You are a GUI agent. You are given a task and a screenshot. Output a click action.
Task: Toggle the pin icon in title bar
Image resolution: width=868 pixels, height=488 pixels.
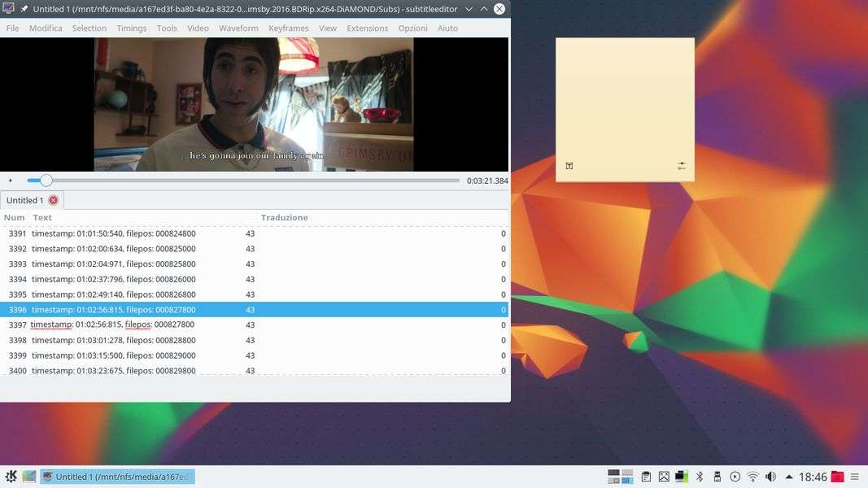tap(24, 9)
